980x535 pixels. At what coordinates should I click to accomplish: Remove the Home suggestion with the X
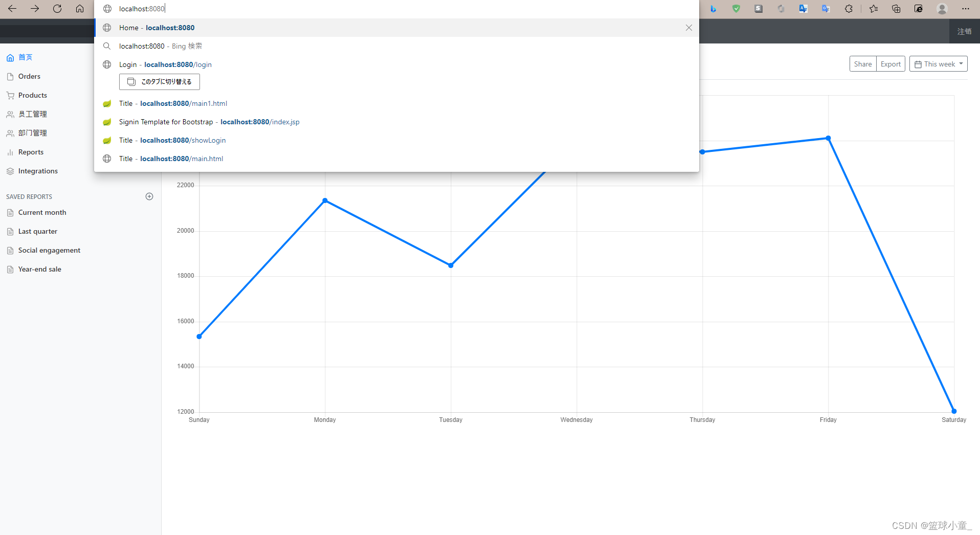click(689, 28)
